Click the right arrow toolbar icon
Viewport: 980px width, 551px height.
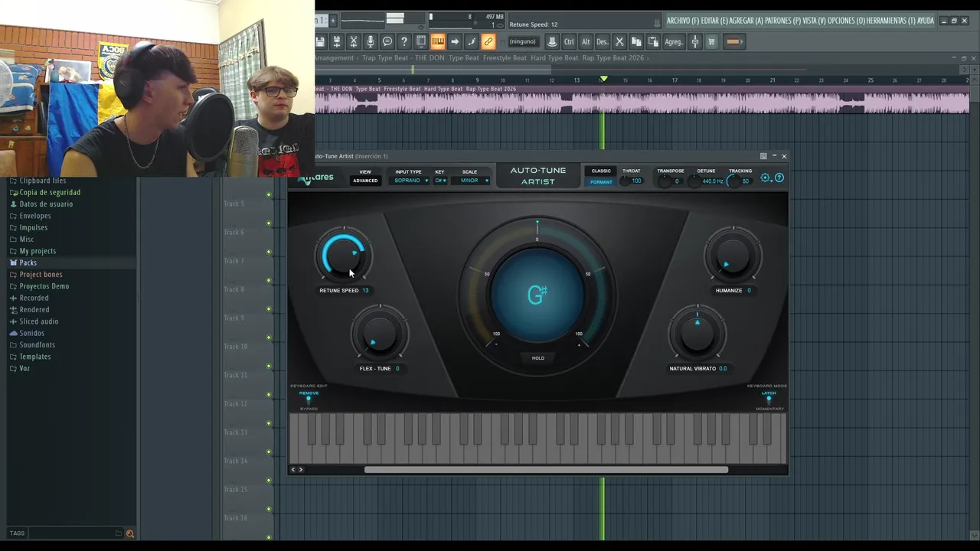(x=455, y=41)
